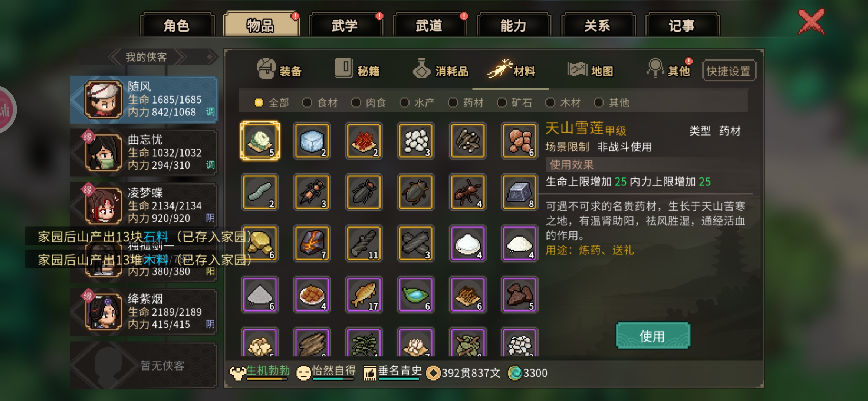This screenshot has height=401, width=868.
Task: Select the red ant material item
Action: (x=468, y=192)
